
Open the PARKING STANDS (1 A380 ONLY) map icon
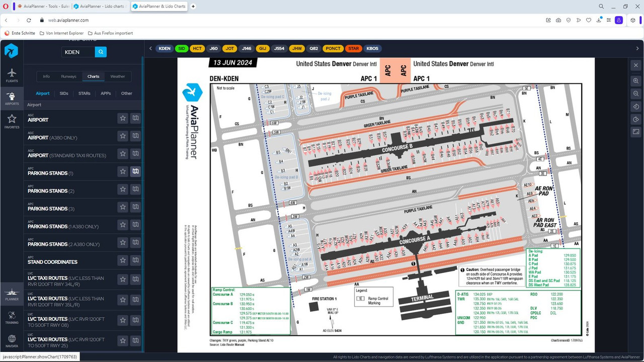tap(135, 225)
